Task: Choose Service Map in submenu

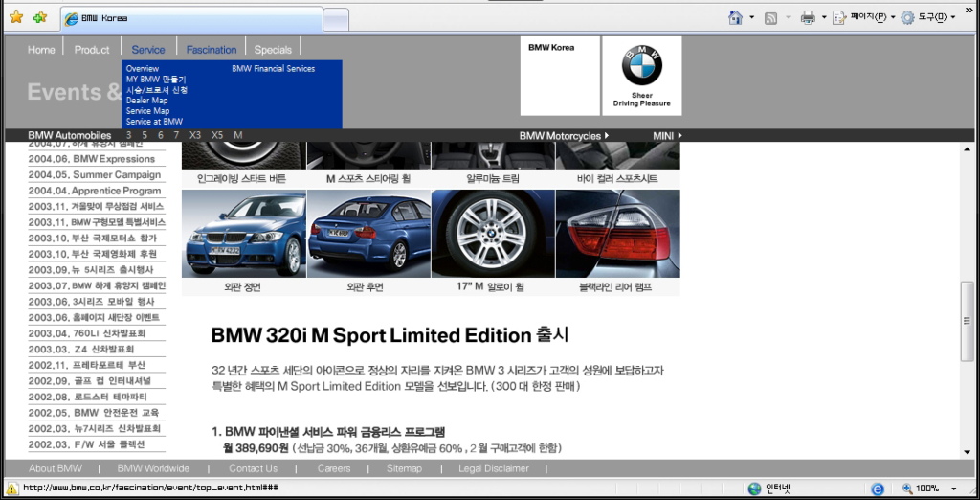Action: pyautogui.click(x=147, y=111)
